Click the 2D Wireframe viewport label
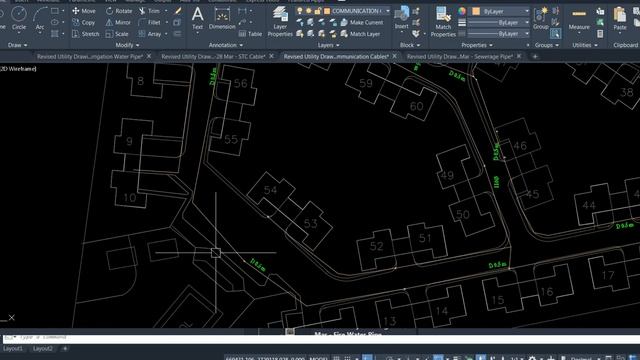640x360 pixels. point(18,69)
